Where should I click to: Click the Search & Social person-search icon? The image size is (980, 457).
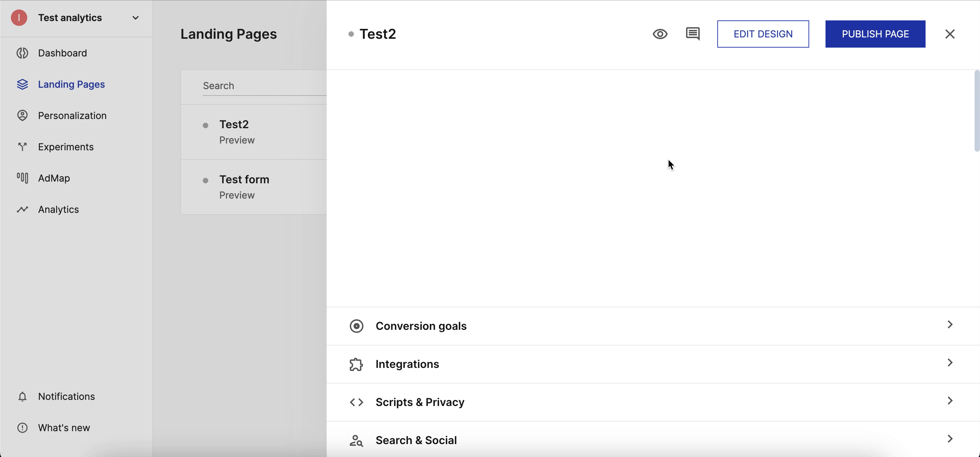[357, 440]
